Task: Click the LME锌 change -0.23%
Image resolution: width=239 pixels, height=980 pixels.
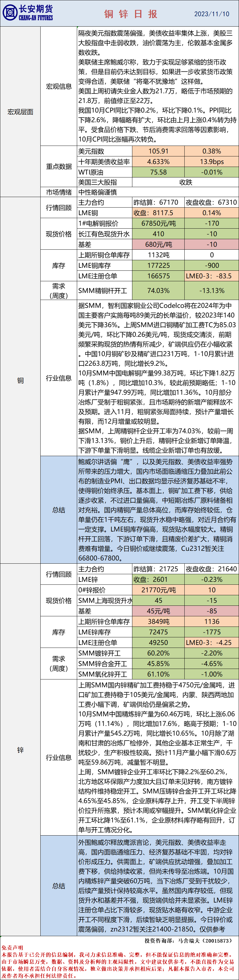Action: click(x=212, y=579)
